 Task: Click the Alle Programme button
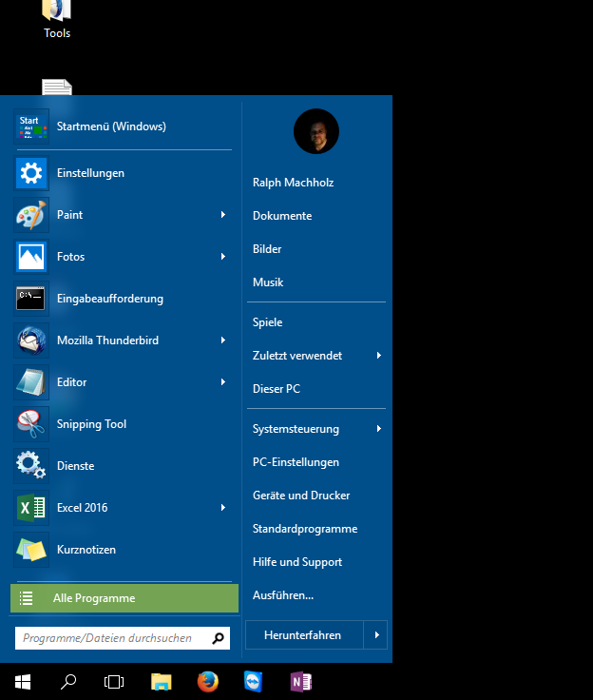click(124, 598)
